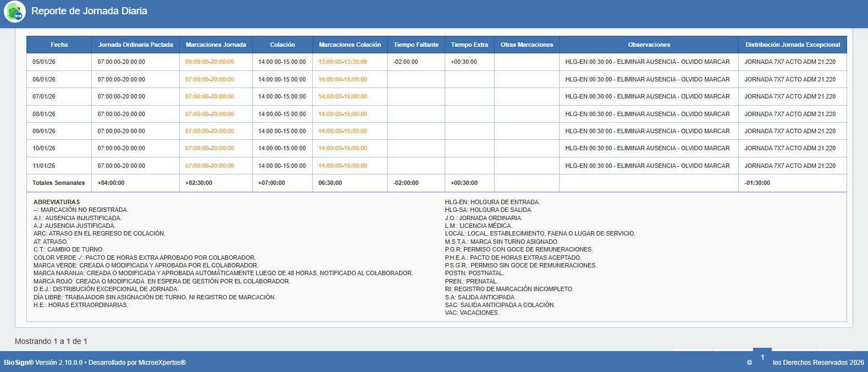Click the BioSign logo icon in the header
This screenshot has height=372, width=868.
(x=15, y=12)
